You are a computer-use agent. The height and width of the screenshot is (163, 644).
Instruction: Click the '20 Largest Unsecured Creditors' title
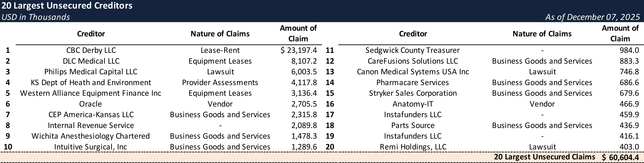[67, 5]
